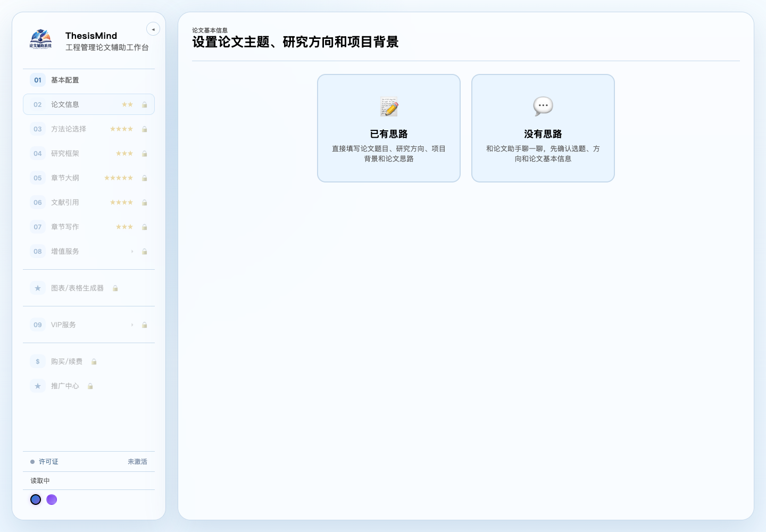
Task: Click the three-star rating on 研究框架
Action: pos(124,153)
